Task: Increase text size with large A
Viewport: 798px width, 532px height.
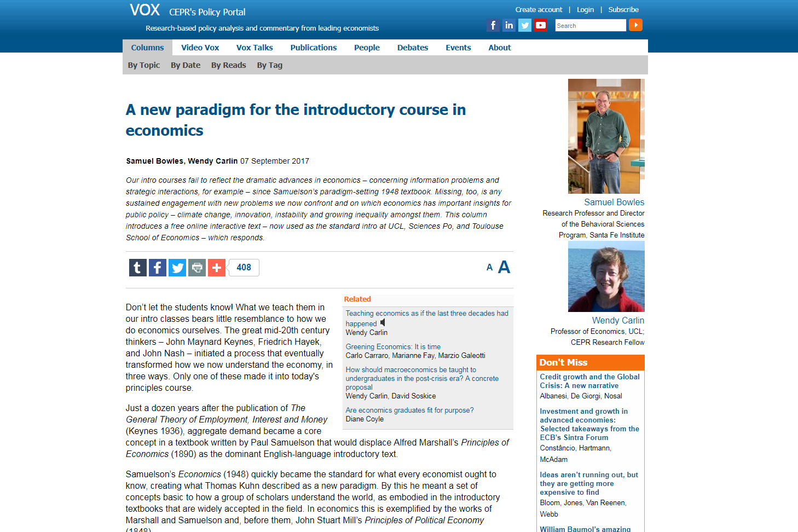Action: [x=504, y=267]
